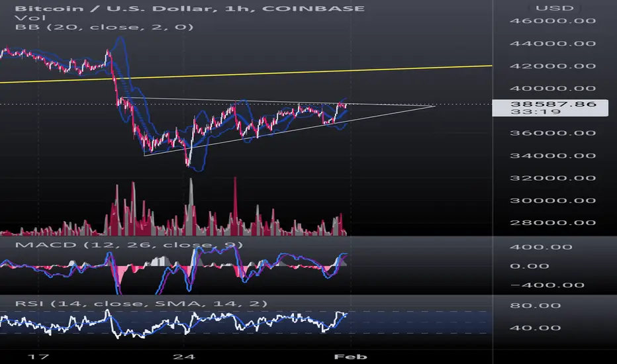The height and width of the screenshot is (364, 617).
Task: Click the MACD −400.00 axis label
Action: (547, 285)
